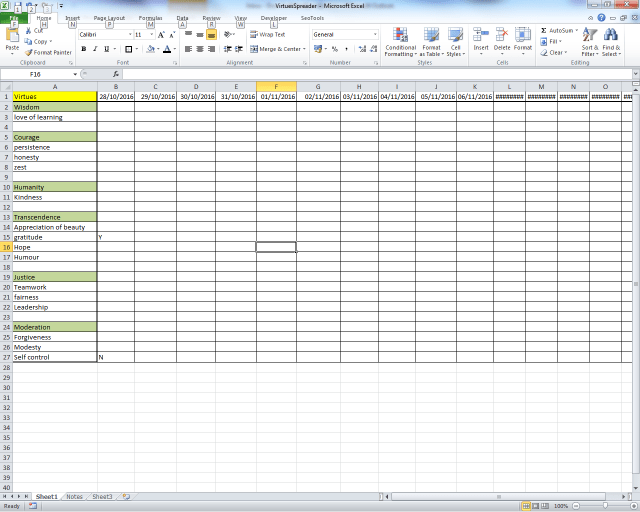Toggle Wrap Text for the cell
The image size is (640, 512).
click(267, 34)
